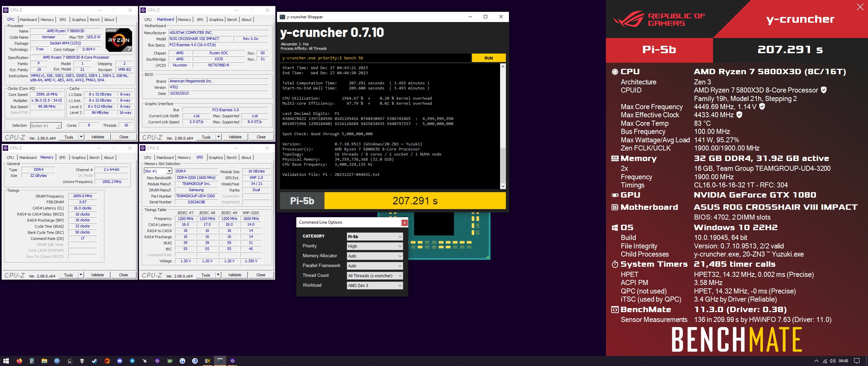Open the BE clapperboard taskbar icon
868x366 pixels.
pos(70,361)
